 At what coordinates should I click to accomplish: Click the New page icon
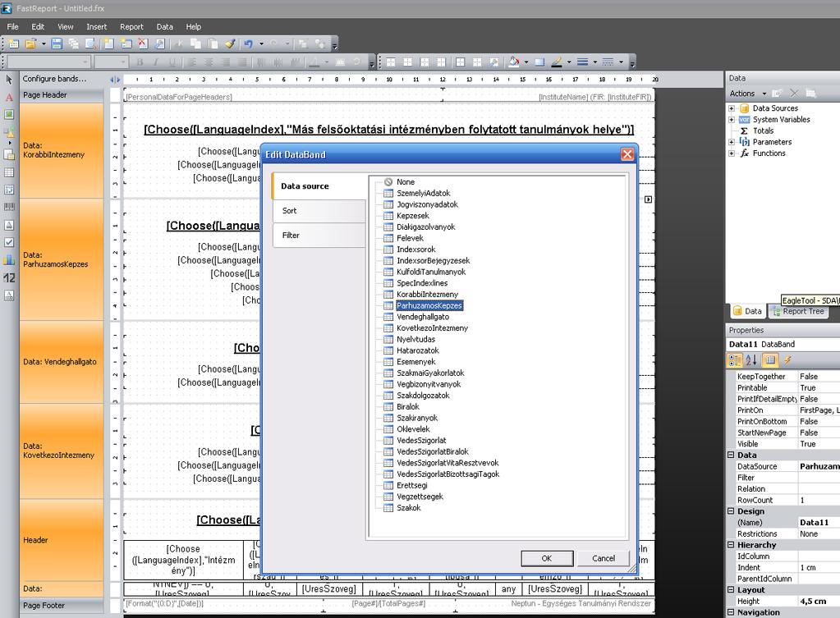[x=109, y=44]
